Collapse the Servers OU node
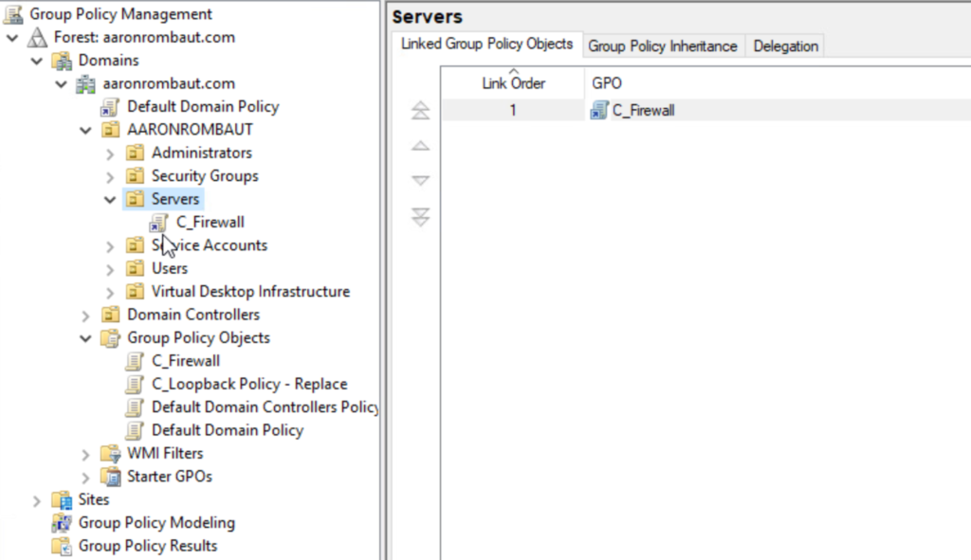This screenshot has height=560, width=971. (110, 199)
